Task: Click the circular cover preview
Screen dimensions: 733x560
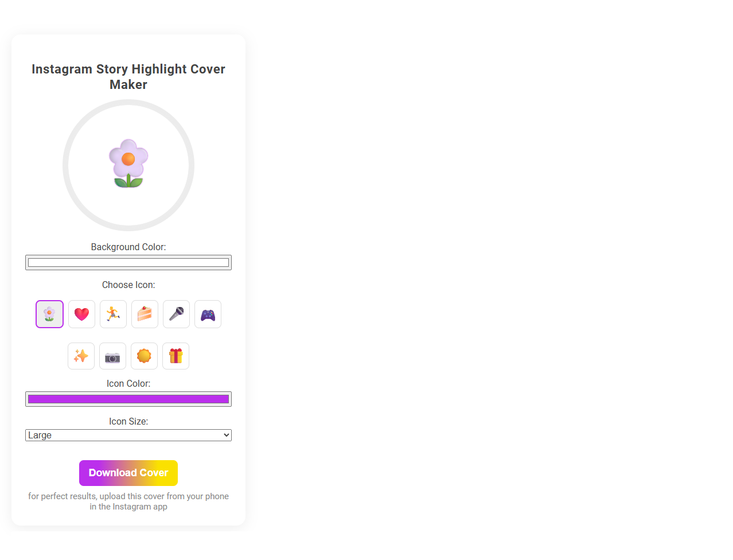Action: 128,165
